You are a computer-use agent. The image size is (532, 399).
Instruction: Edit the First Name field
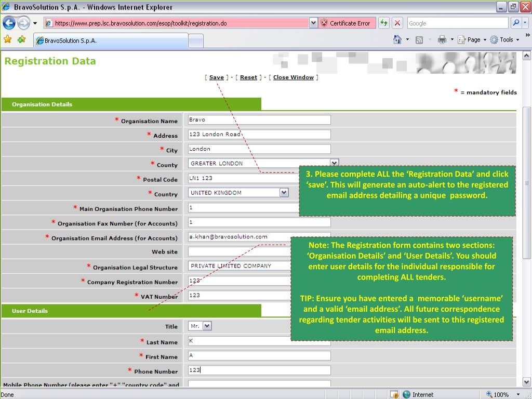tap(259, 355)
